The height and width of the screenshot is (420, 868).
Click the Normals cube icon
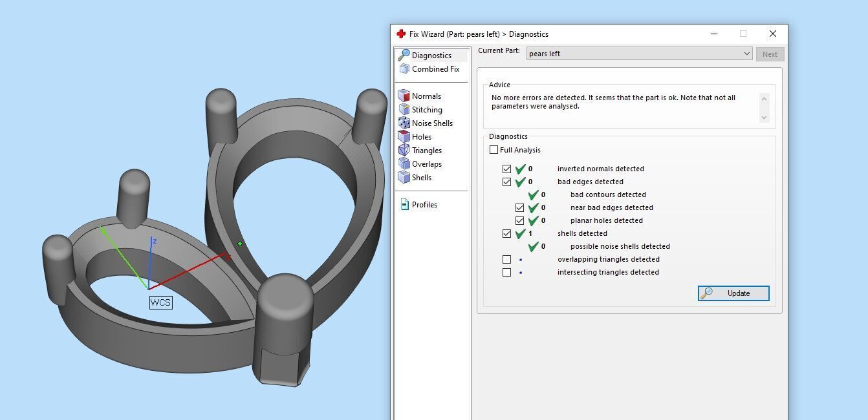tap(404, 96)
